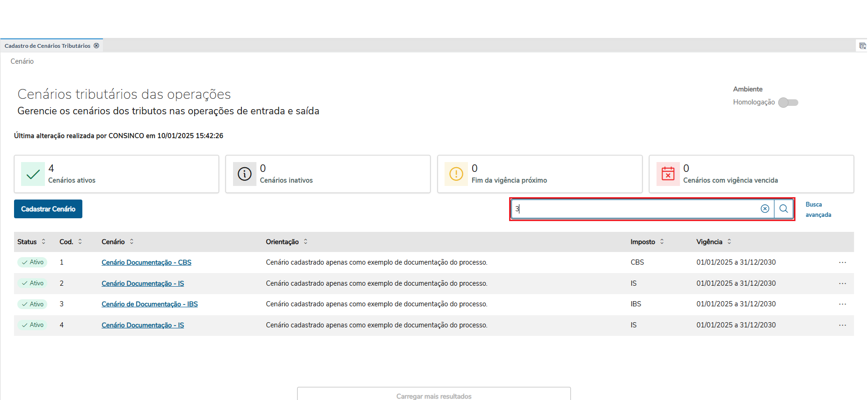Toggle the Homologação environment switch
868x400 pixels.
788,103
